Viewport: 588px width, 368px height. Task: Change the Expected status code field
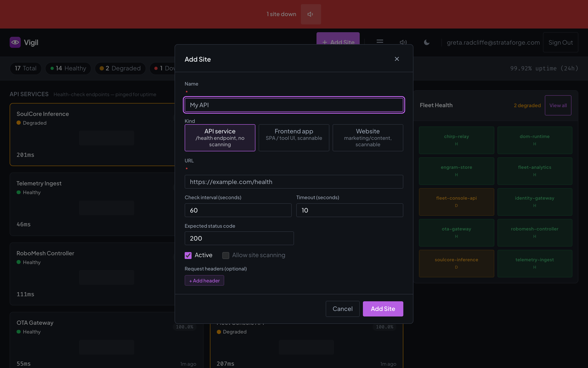click(239, 238)
